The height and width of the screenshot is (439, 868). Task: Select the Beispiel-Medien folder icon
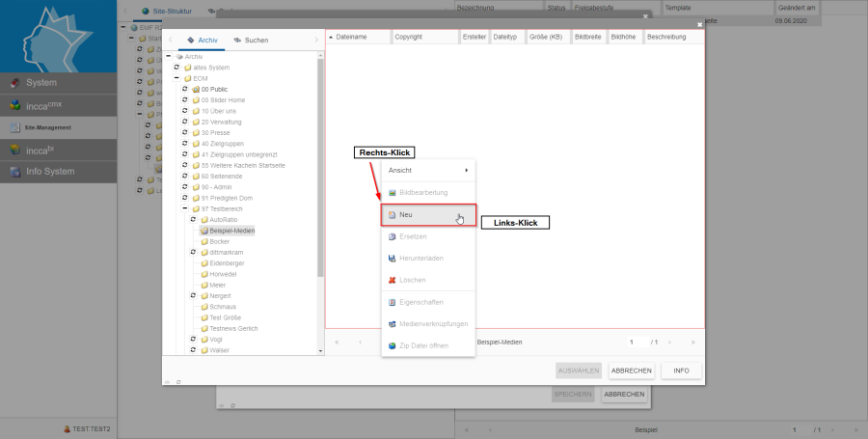point(203,232)
